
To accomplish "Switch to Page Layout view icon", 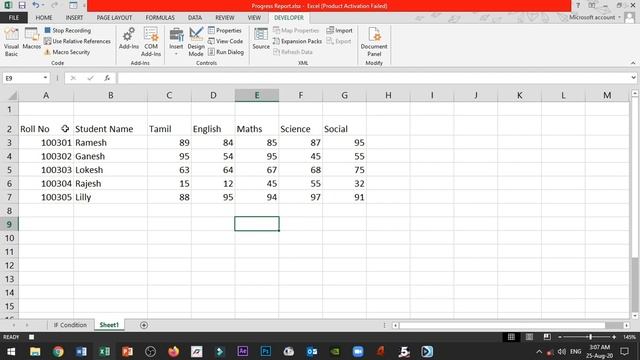I will pyautogui.click(x=529, y=337).
